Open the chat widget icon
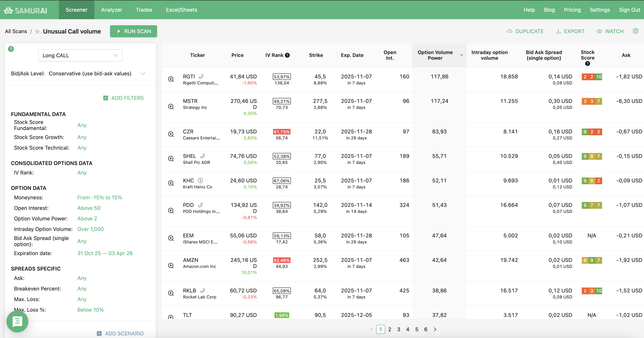644x338 pixels. pos(17,321)
